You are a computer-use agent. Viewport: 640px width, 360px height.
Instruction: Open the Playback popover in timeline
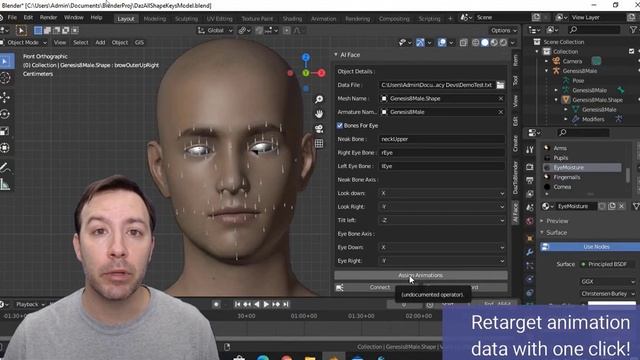29,304
